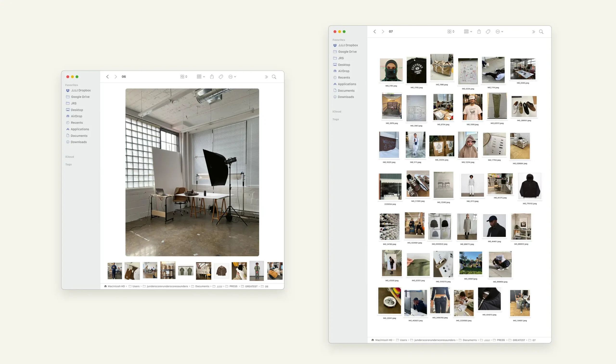Select Downloads in the 06 window sidebar
This screenshot has width=616, height=364.
click(x=78, y=142)
